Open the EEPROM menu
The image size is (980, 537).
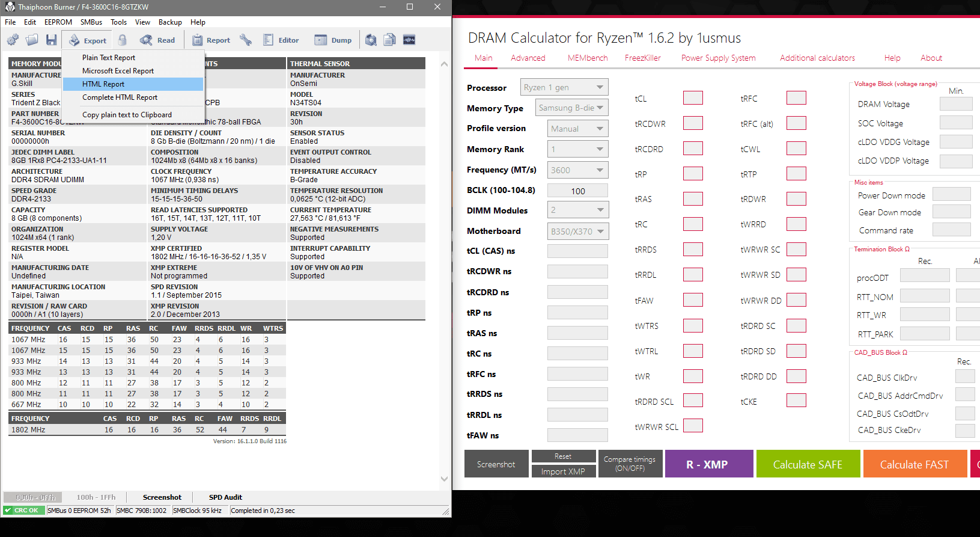[x=58, y=22]
